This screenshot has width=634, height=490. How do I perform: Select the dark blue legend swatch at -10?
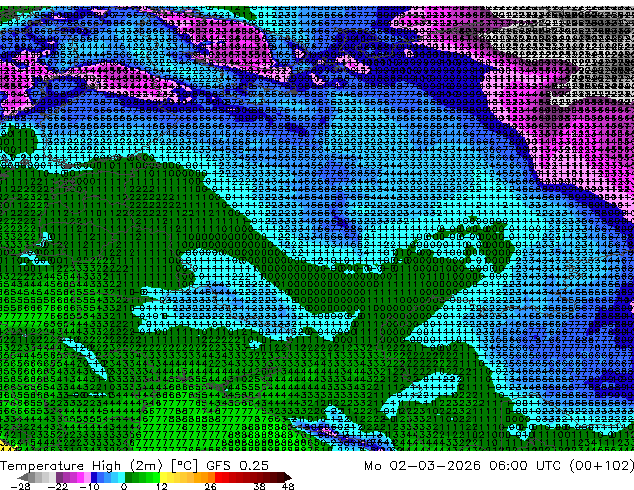click(94, 477)
